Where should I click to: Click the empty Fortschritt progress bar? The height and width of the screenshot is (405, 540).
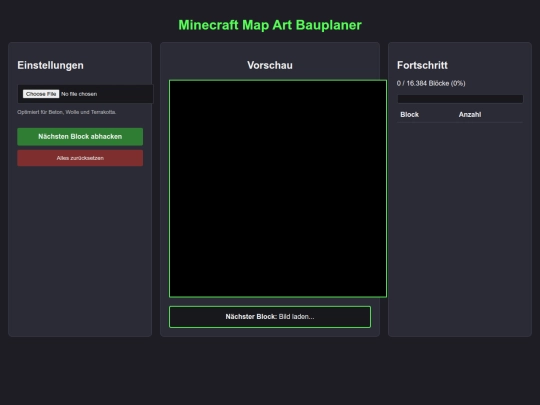click(460, 99)
